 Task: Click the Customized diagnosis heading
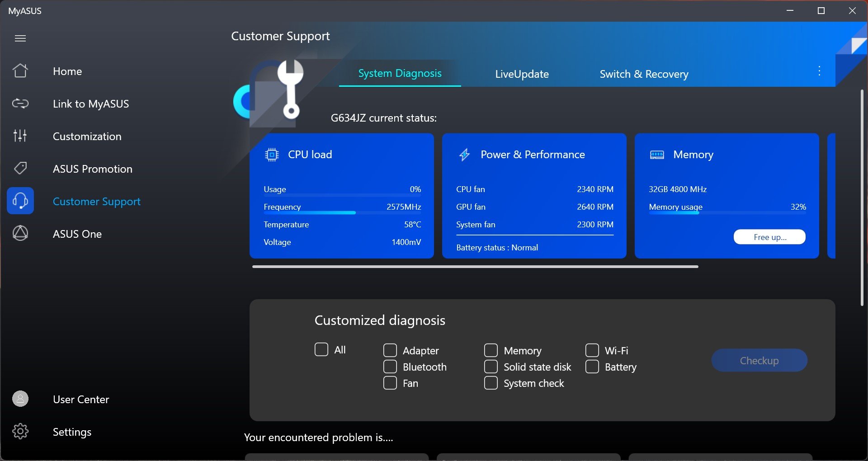[380, 320]
